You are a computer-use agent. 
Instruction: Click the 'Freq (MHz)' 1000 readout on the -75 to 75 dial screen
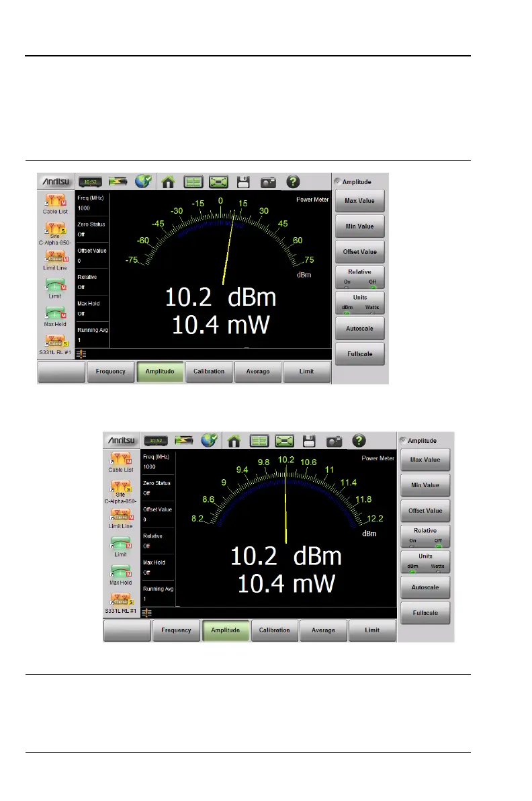pyautogui.click(x=93, y=204)
